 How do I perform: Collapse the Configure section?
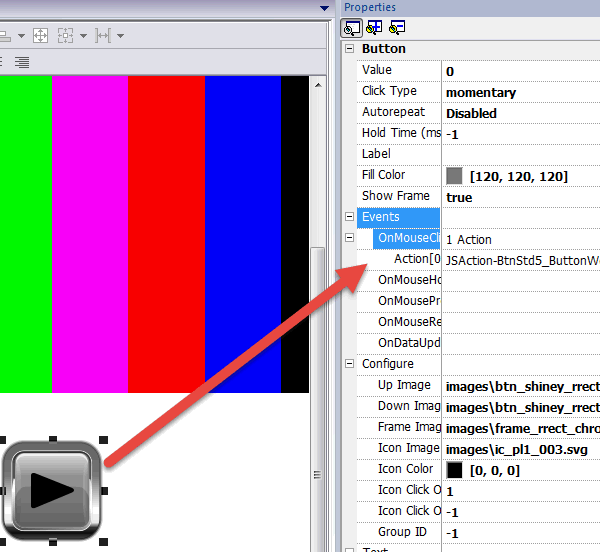click(x=349, y=363)
